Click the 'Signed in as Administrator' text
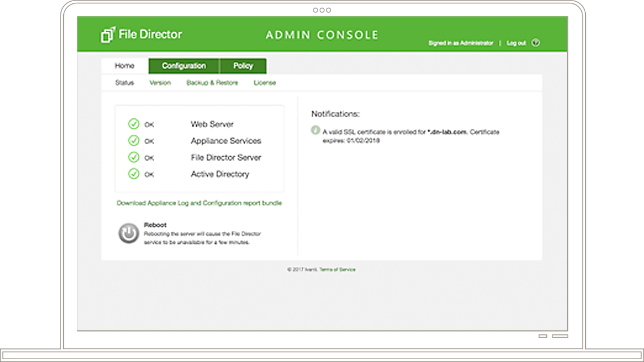Image resolution: width=644 pixels, height=362 pixels. tap(461, 43)
